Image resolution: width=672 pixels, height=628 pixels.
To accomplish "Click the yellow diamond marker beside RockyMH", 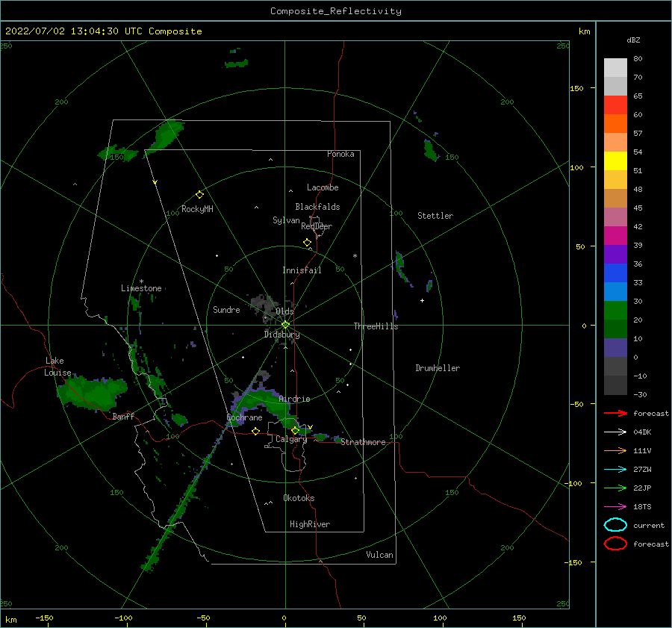I will [x=199, y=195].
